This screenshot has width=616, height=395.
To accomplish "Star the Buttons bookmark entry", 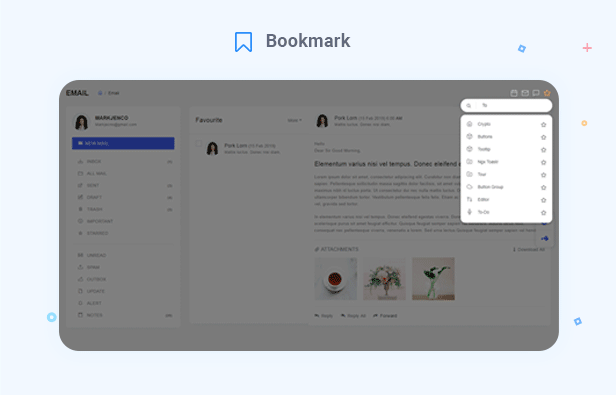I will (543, 137).
